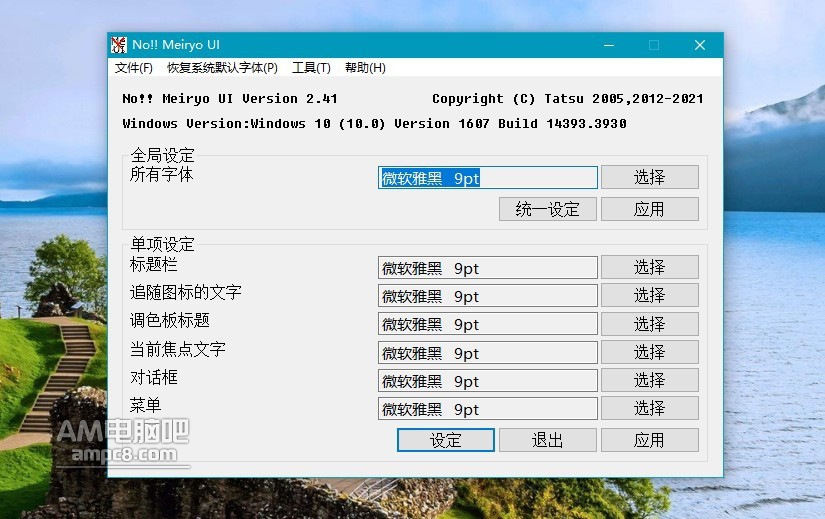Viewport: 825px width, 519px height.
Task: Click the 菜单 label
Action: [145, 405]
